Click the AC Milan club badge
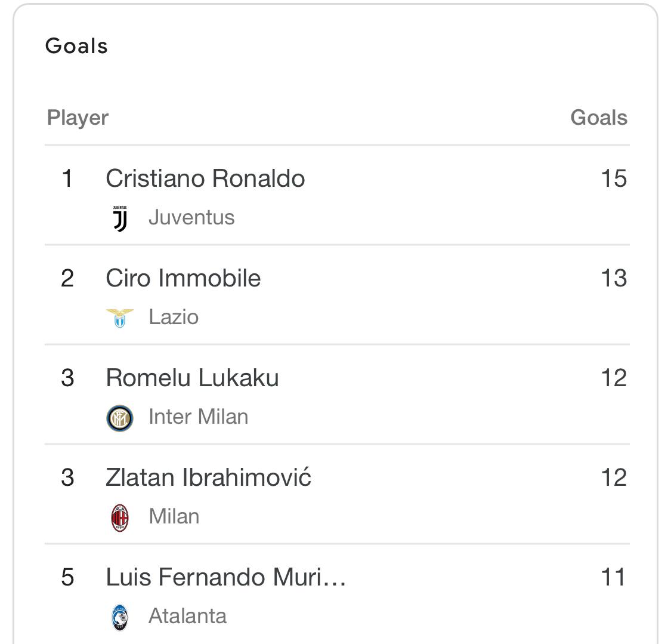 [120, 517]
